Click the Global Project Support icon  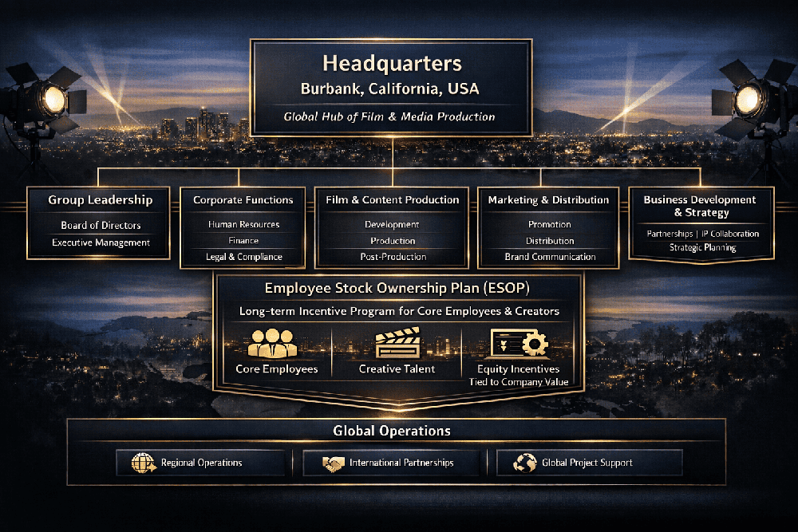[525, 463]
